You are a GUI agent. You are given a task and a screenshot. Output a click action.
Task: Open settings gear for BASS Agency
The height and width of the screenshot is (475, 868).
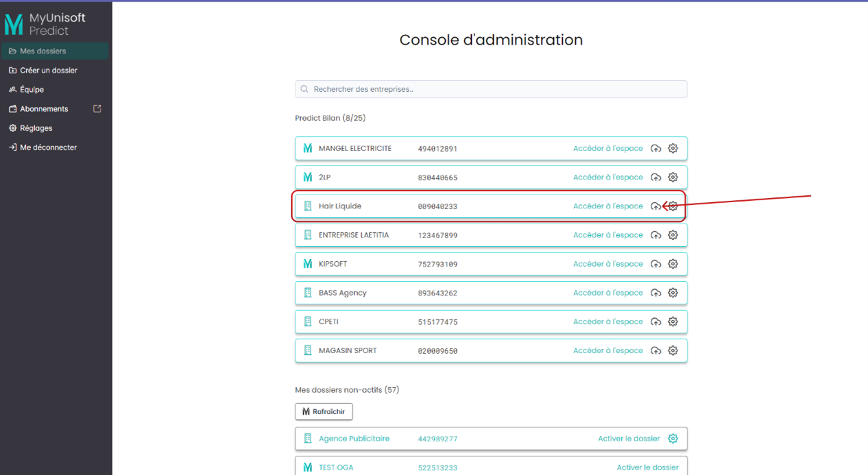coord(673,293)
